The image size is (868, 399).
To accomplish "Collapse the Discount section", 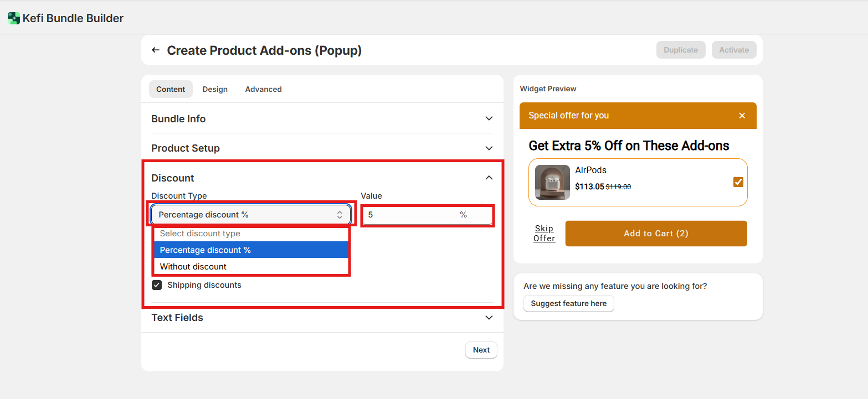I will 489,178.
